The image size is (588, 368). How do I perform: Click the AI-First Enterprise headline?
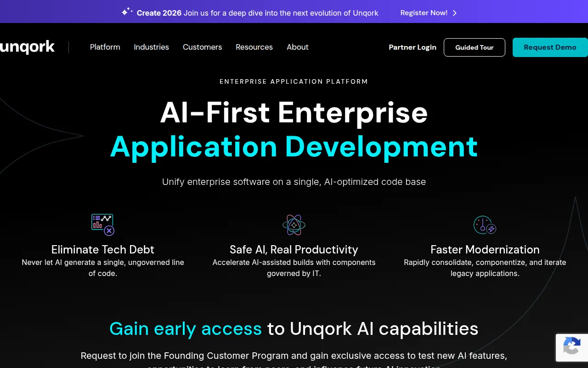294,113
